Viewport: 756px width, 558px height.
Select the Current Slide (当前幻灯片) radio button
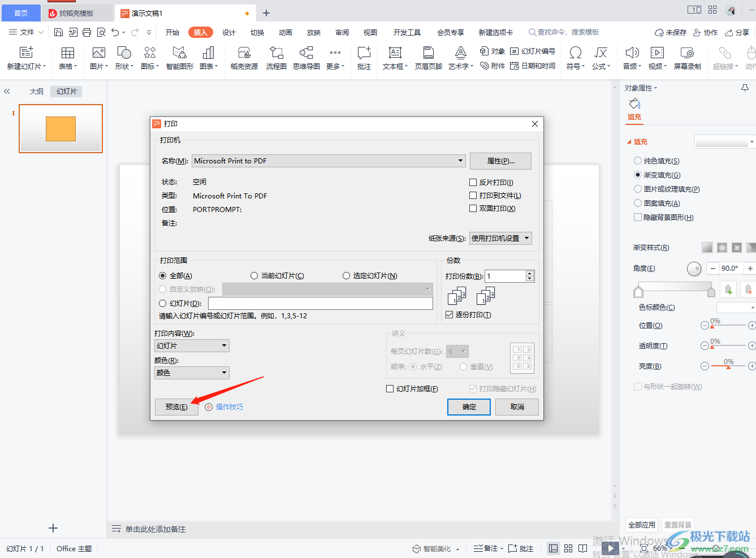tap(254, 276)
